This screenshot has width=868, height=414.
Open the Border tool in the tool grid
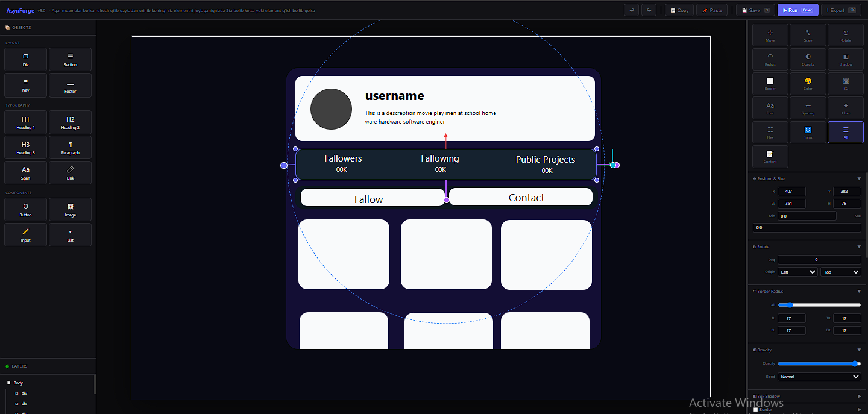(770, 84)
